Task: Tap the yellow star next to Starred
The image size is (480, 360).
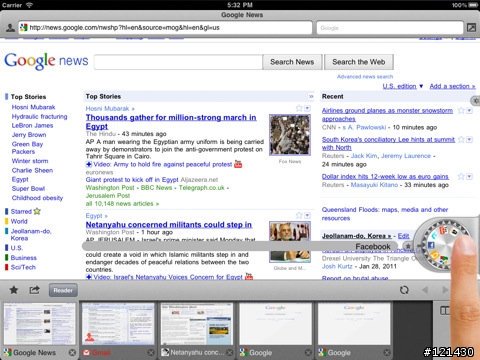Action: click(x=37, y=211)
